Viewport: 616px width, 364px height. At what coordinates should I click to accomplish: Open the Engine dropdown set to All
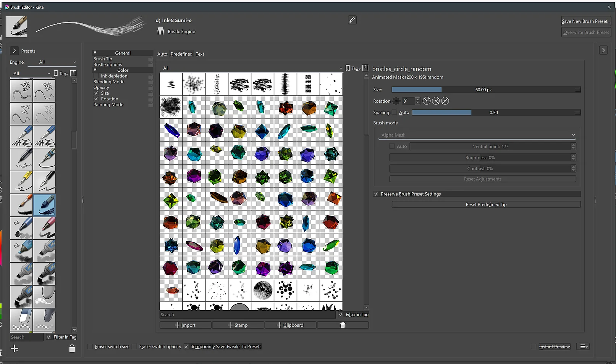click(57, 62)
